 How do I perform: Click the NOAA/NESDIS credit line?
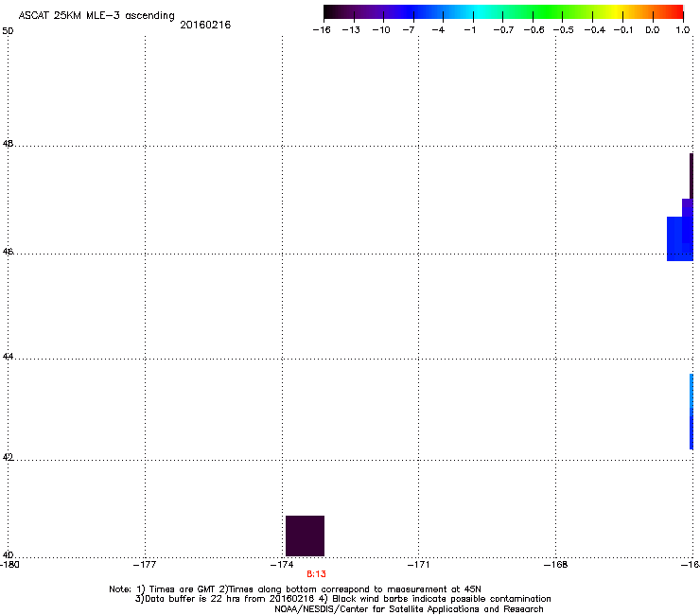pos(409,609)
